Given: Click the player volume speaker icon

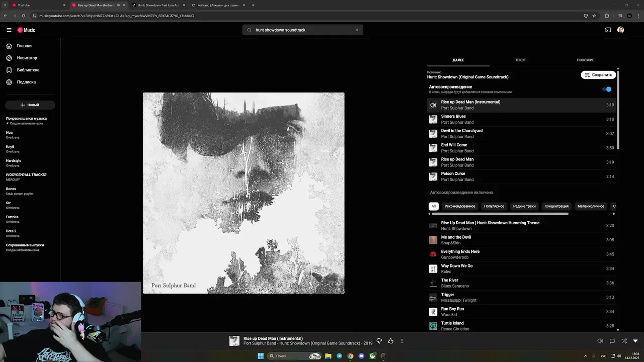Looking at the screenshot, I should pyautogui.click(x=600, y=341).
